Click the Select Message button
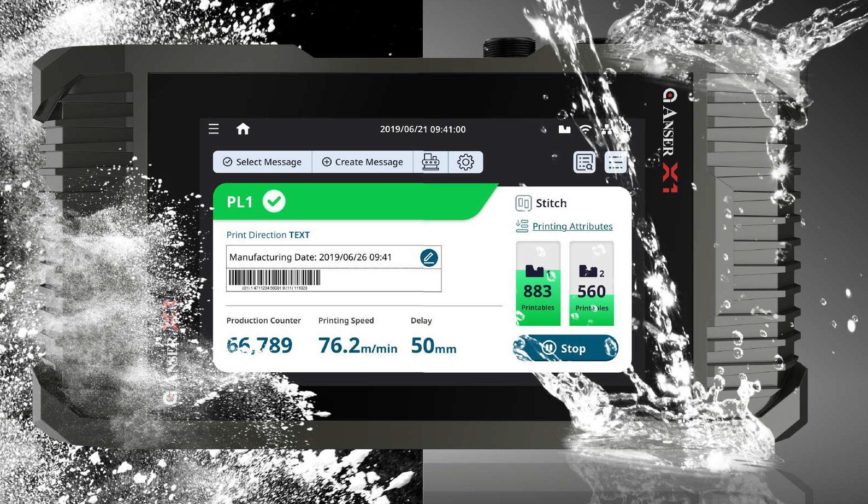The width and height of the screenshot is (868, 504). tap(262, 162)
